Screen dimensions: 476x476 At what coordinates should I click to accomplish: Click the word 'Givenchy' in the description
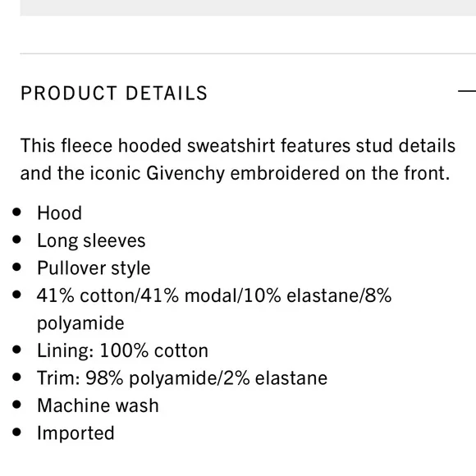click(185, 173)
